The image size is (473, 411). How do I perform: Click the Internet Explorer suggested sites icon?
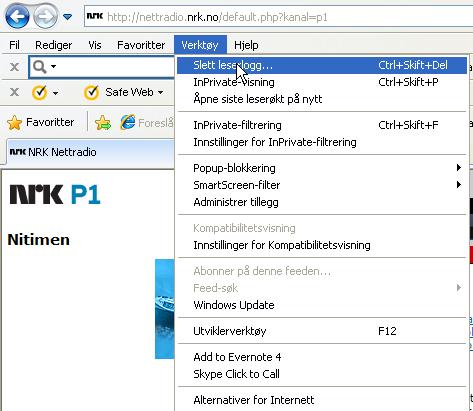128,122
